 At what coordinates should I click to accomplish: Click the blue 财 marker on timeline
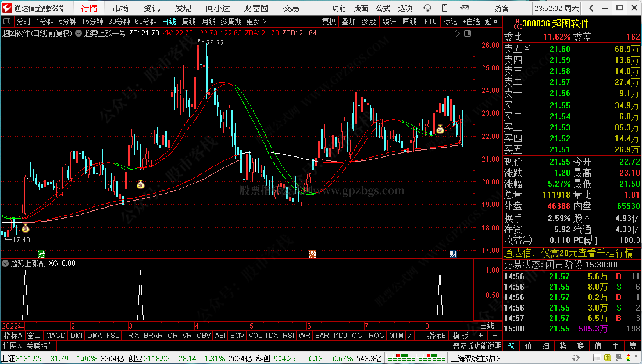point(453,254)
